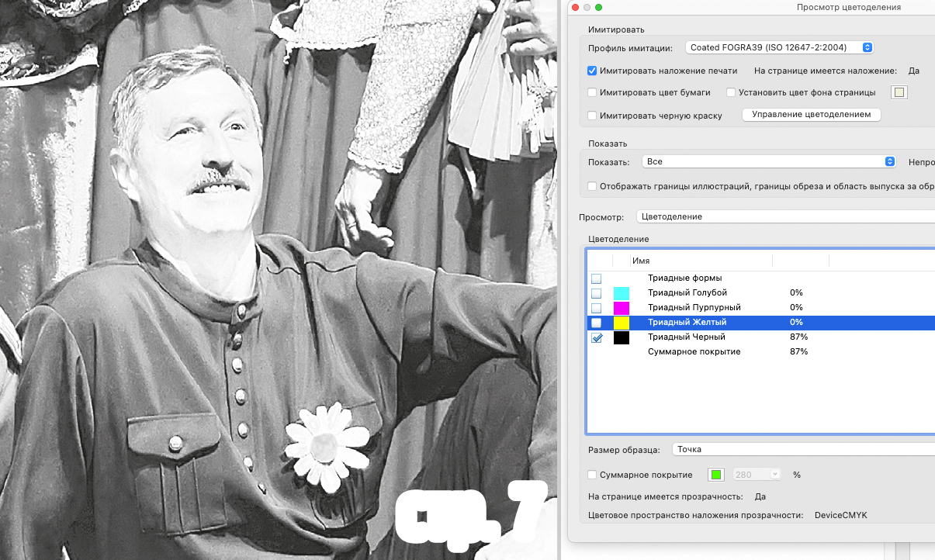Viewport: 935px width, 560px height.
Task: Click the black color swatch
Action: tap(622, 337)
